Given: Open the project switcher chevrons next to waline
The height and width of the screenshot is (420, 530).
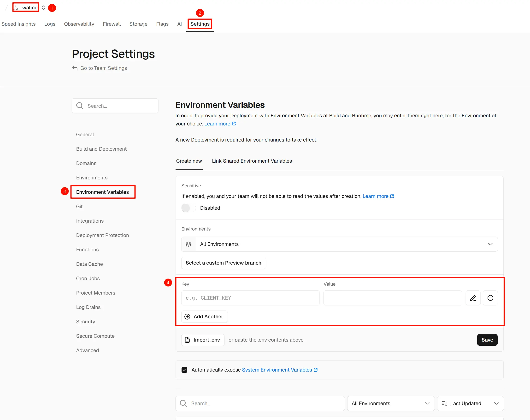Looking at the screenshot, I should [x=43, y=8].
